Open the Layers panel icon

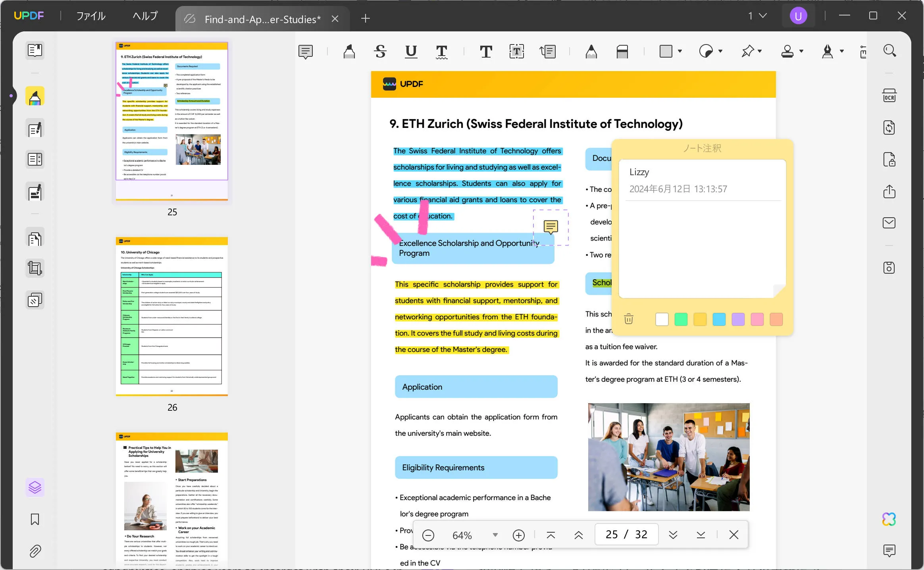coord(35,487)
